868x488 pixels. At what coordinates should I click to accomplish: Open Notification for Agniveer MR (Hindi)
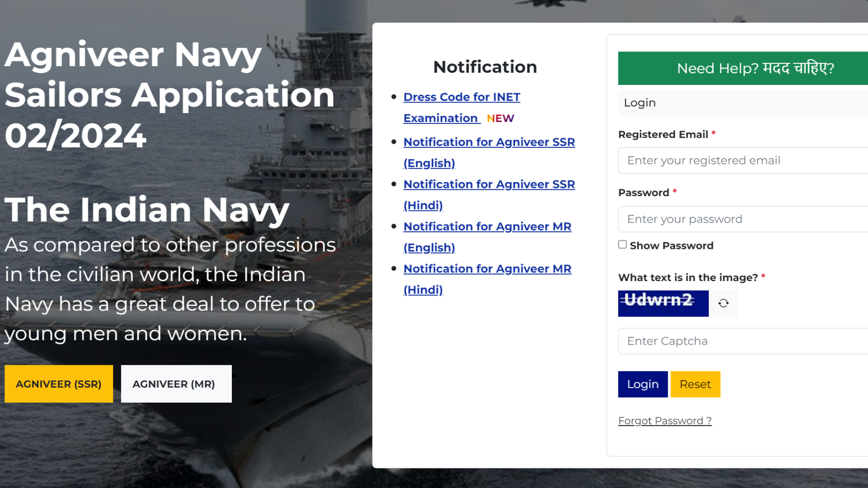[x=487, y=279]
